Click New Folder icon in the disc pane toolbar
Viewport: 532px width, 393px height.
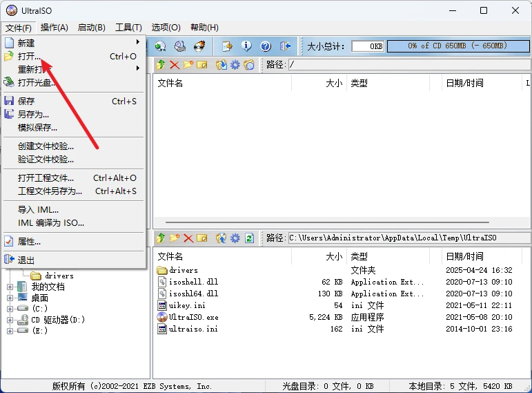[188, 64]
